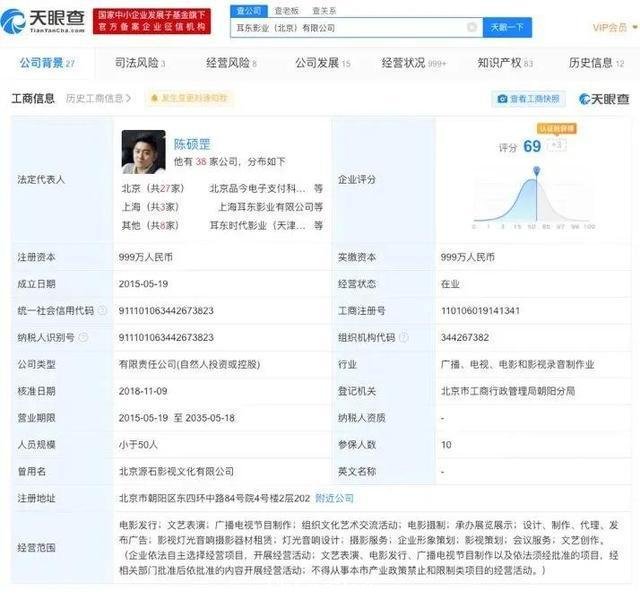Image resolution: width=640 pixels, height=600 pixels.
Task: Select the 查关系 search tab
Action: pos(324,11)
